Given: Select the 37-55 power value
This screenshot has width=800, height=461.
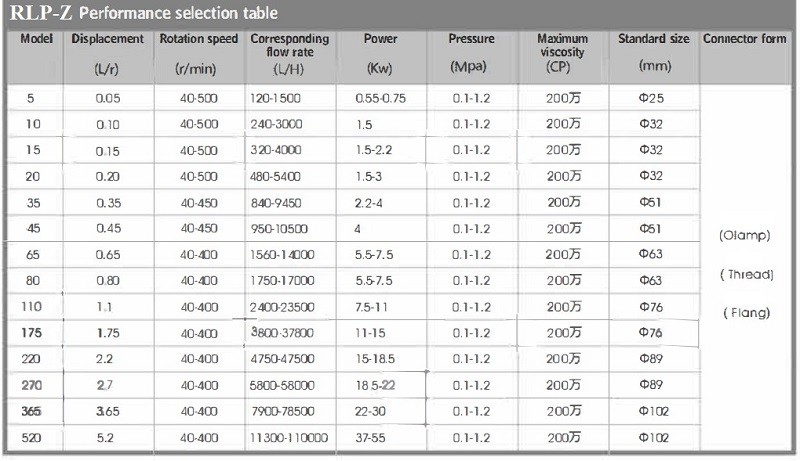Looking at the screenshot, I should pos(372,437).
